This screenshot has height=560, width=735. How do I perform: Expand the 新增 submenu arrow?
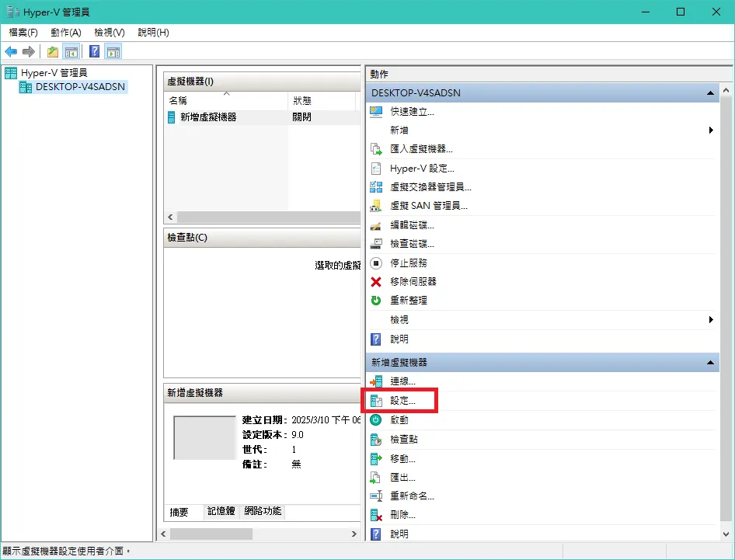[711, 130]
